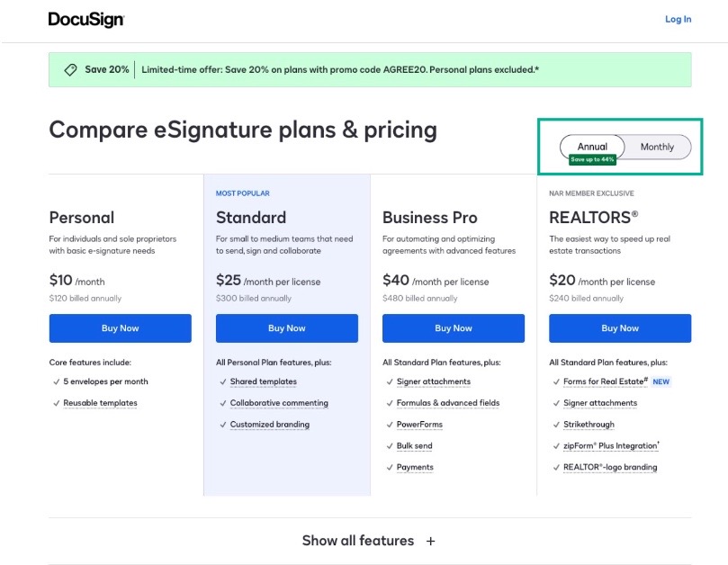The width and height of the screenshot is (728, 565).
Task: Open the Reusable templates link
Action: click(99, 402)
